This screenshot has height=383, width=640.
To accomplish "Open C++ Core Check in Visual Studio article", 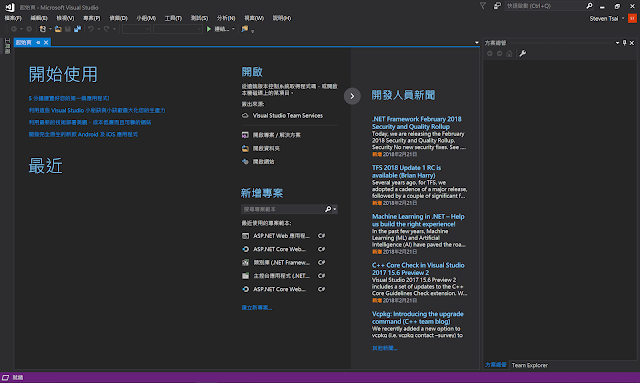I will pos(418,269).
